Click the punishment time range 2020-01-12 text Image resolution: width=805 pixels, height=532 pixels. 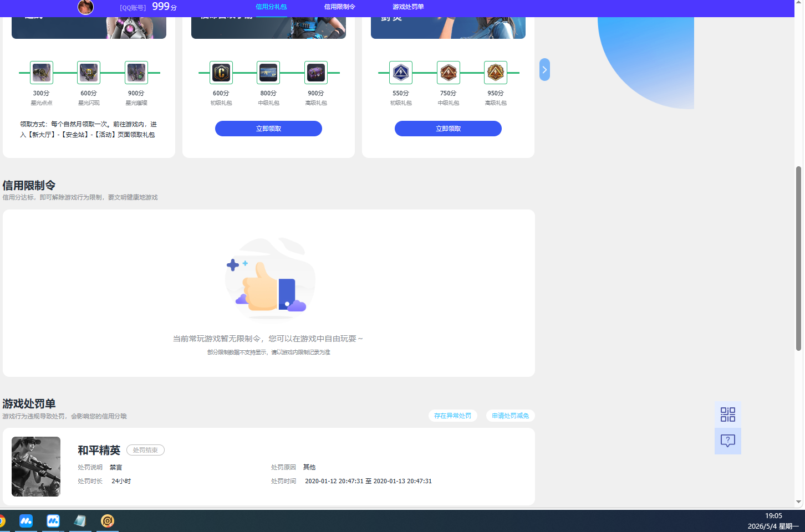click(x=369, y=481)
